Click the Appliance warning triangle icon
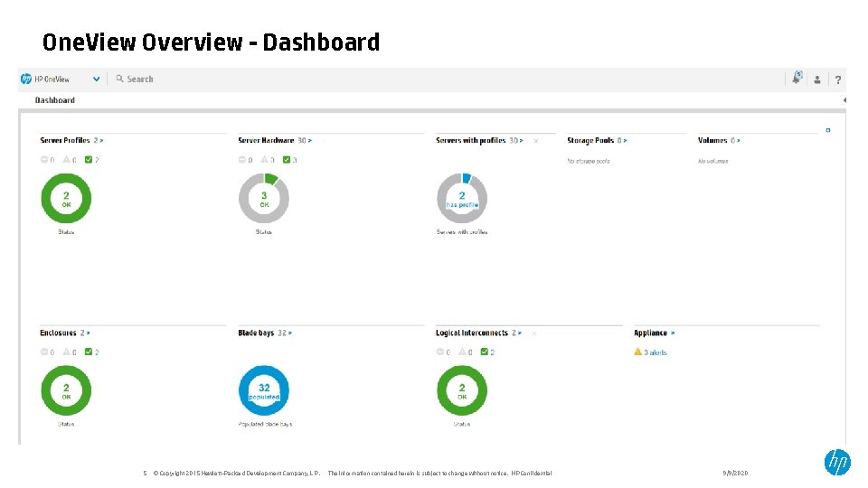Image resolution: width=868 pixels, height=488 pixels. pos(637,352)
